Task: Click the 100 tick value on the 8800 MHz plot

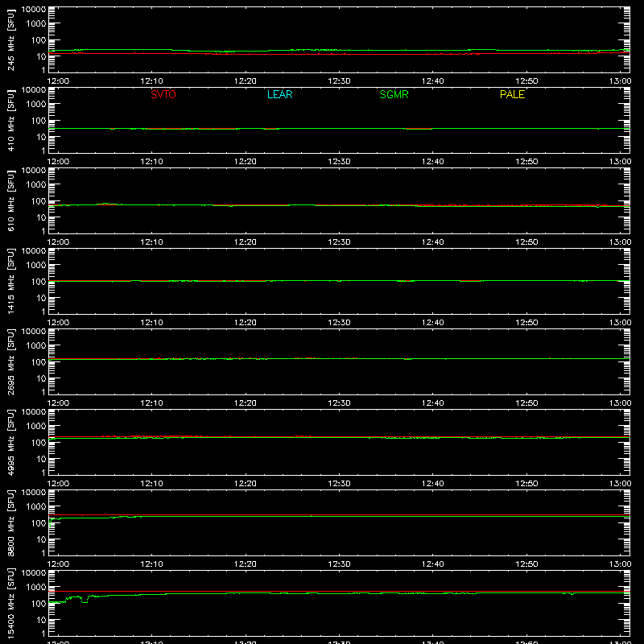Action: point(39,523)
